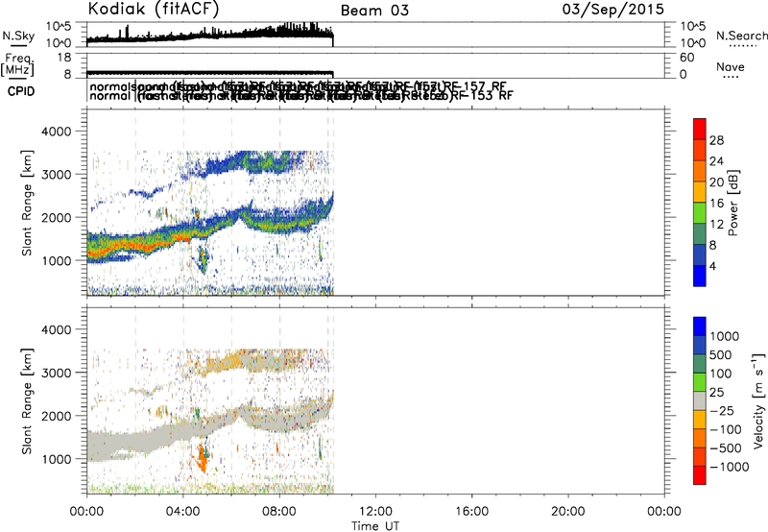Select the "16" power colorbar label
This screenshot has height=532, width=768.
[x=716, y=203]
